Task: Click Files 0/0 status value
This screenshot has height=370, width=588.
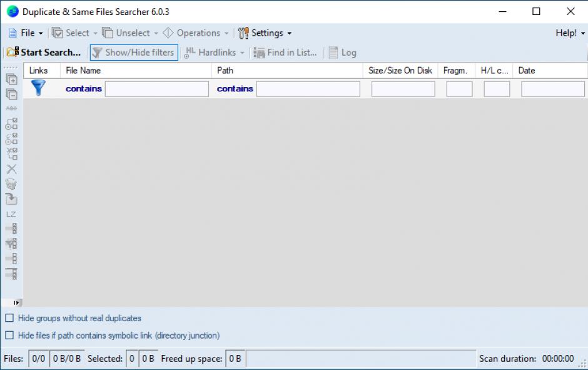Action: (x=39, y=359)
